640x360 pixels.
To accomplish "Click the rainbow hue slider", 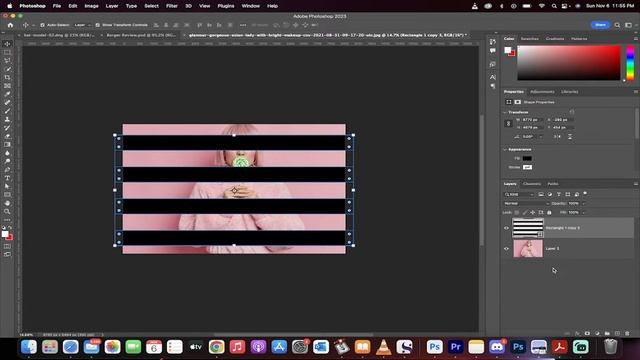I will 630,63.
